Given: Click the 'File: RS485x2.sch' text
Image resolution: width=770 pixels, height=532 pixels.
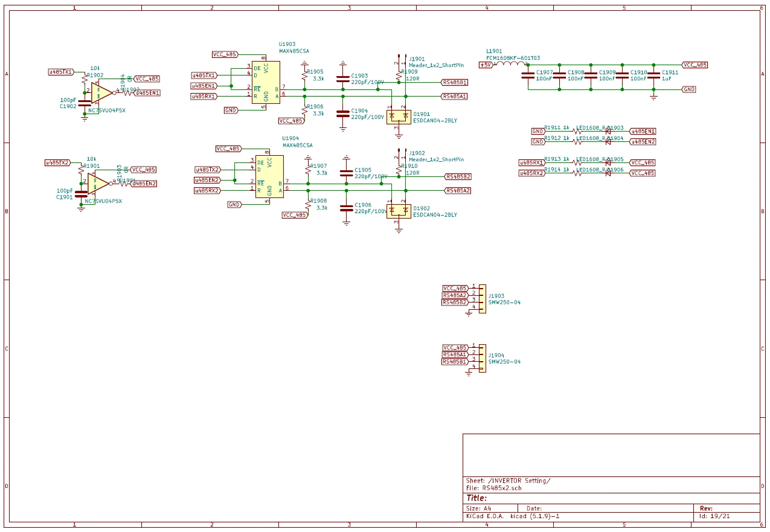Looking at the screenshot, I should tap(493, 488).
